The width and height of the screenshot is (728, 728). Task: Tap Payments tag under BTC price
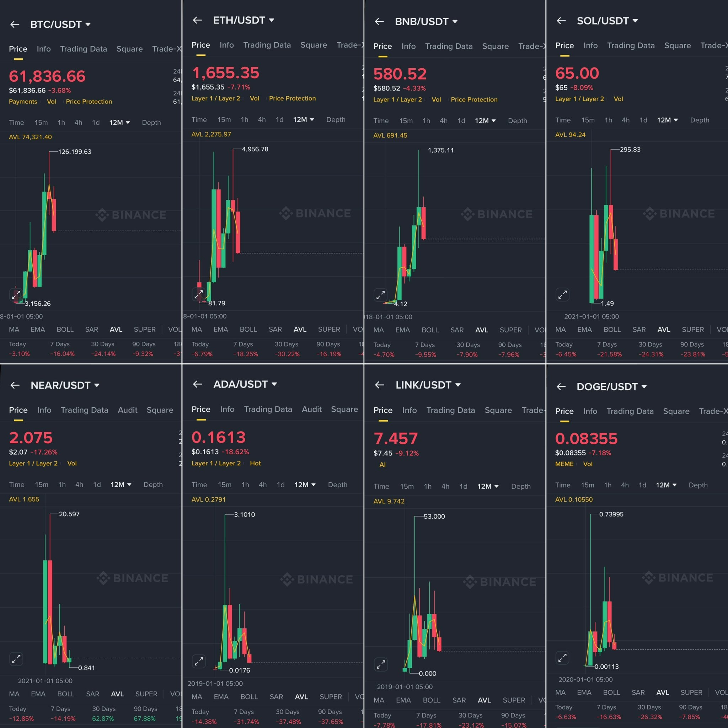[23, 102]
